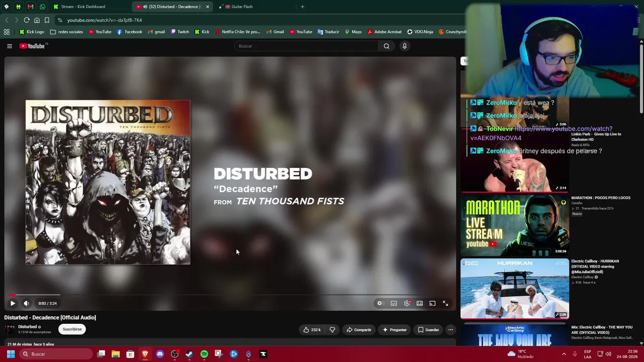Open the Facebook bookmark

coord(129,32)
